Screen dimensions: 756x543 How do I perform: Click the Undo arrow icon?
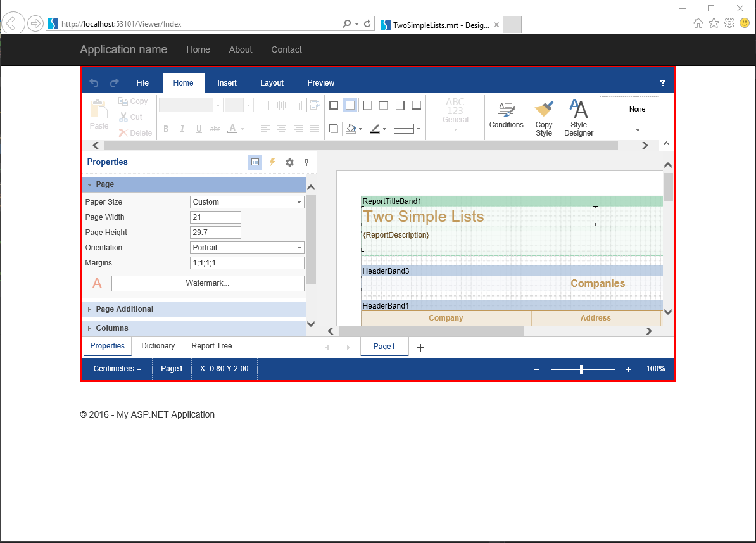[94, 83]
